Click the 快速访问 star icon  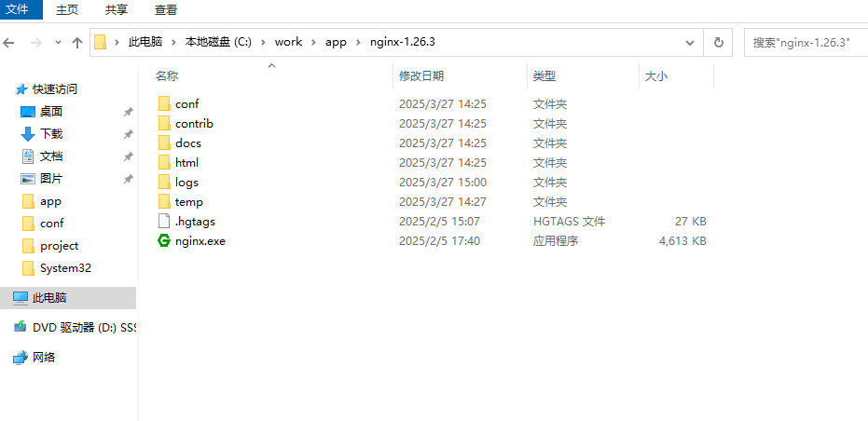tap(21, 89)
